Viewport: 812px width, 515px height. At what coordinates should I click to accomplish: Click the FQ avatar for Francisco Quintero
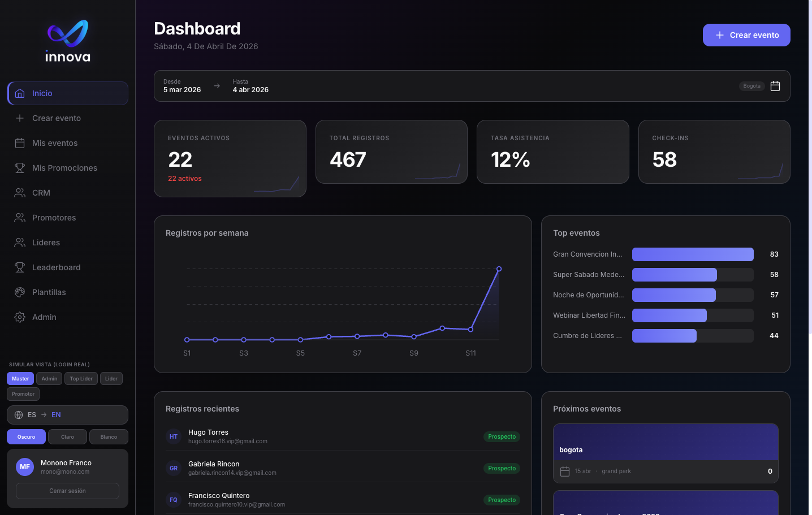(x=174, y=500)
